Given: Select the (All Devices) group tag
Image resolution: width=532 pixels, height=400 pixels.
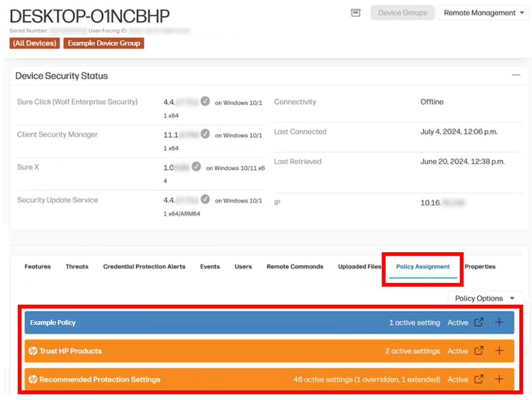Looking at the screenshot, I should pyautogui.click(x=34, y=43).
